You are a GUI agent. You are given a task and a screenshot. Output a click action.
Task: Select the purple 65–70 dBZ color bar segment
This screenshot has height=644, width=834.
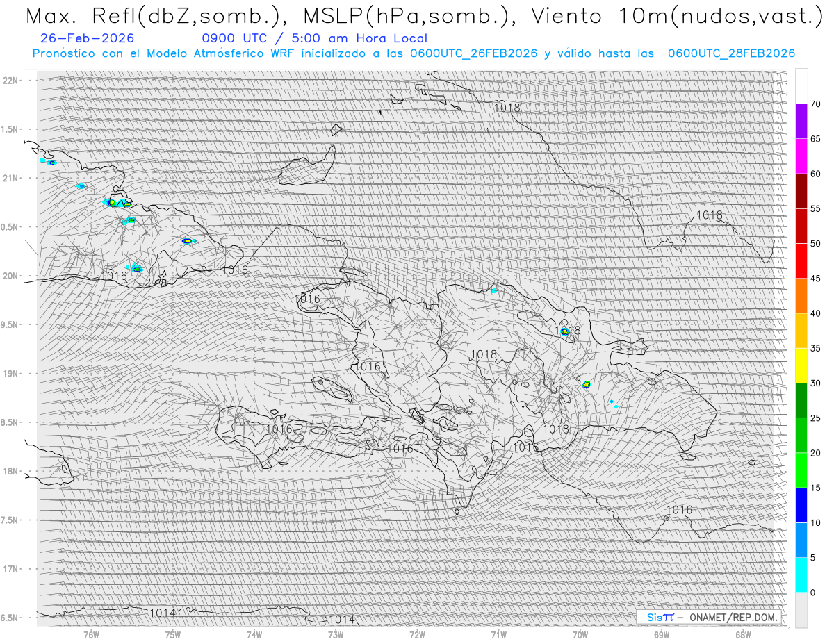(x=801, y=122)
